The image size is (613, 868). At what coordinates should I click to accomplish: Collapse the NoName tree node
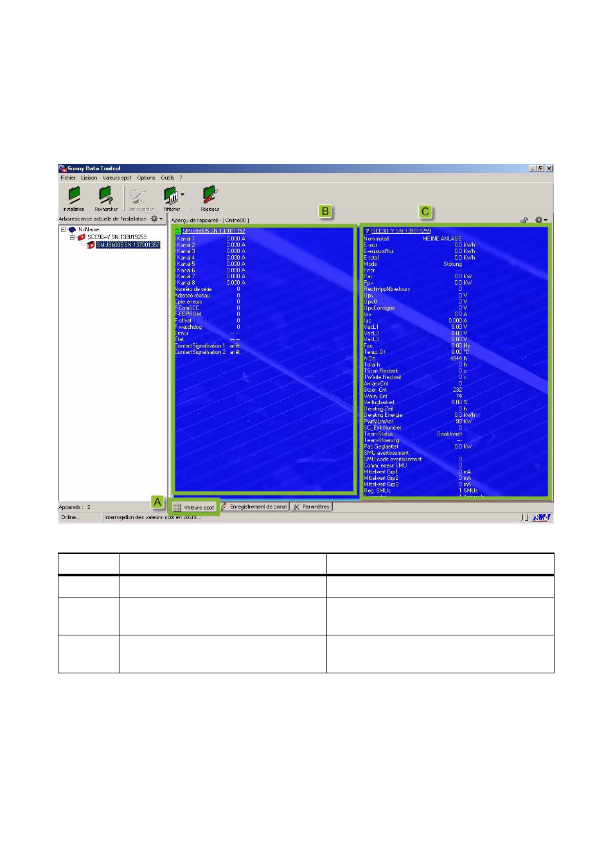pos(63,229)
